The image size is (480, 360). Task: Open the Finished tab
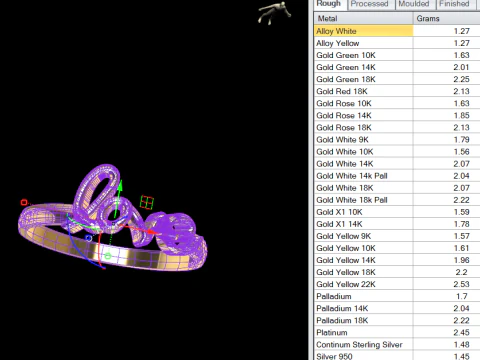coord(454,4)
